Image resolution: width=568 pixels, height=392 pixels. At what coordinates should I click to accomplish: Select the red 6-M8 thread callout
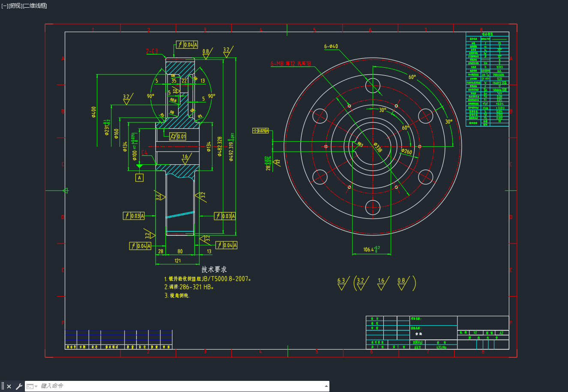click(291, 64)
